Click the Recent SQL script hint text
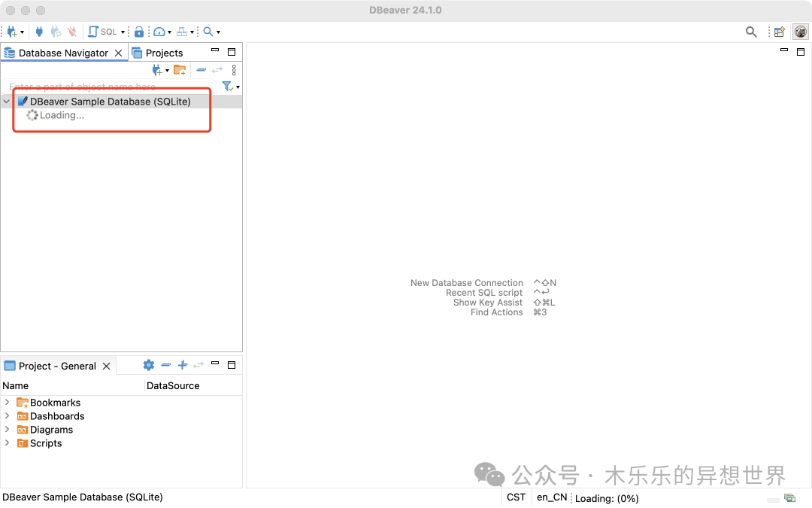This screenshot has width=812, height=508. pyautogui.click(x=484, y=293)
